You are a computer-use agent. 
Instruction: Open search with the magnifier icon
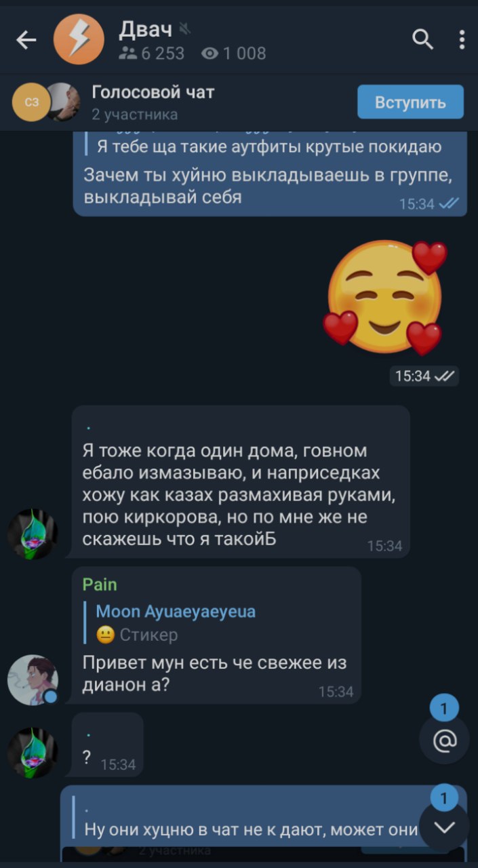coord(422,41)
